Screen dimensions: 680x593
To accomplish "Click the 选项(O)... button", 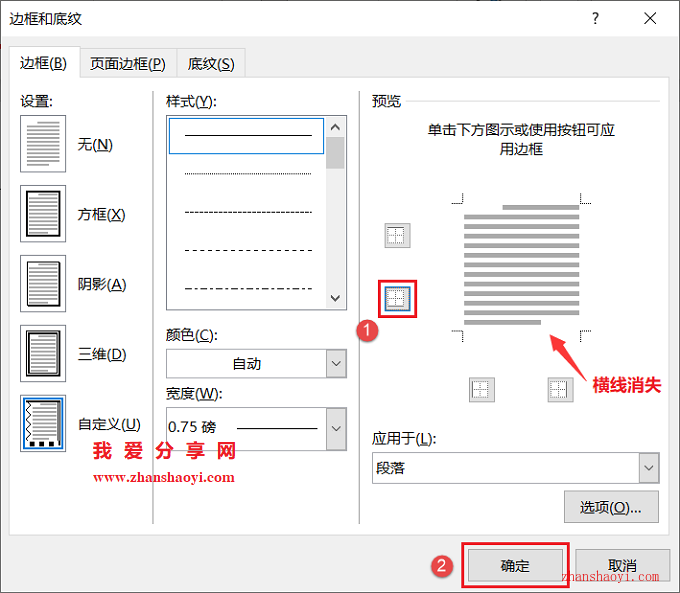I will (x=611, y=507).
